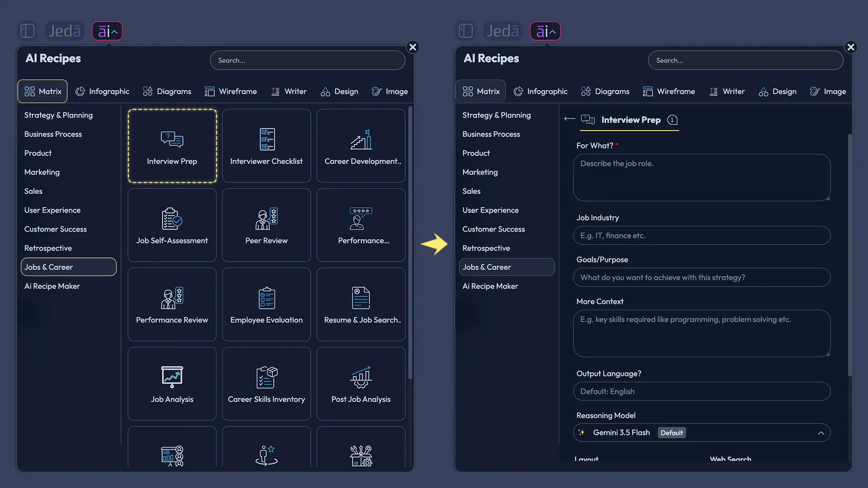This screenshot has width=868, height=488.
Task: Switch to Image tab in left window
Action: click(x=390, y=91)
